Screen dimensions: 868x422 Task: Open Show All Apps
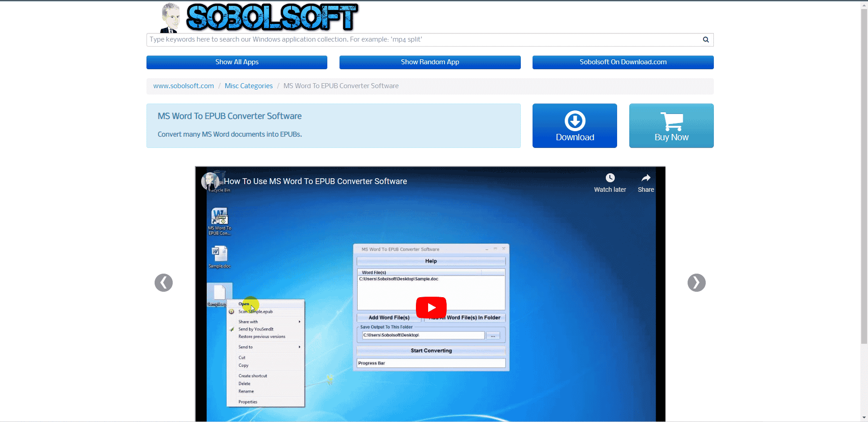[237, 62]
